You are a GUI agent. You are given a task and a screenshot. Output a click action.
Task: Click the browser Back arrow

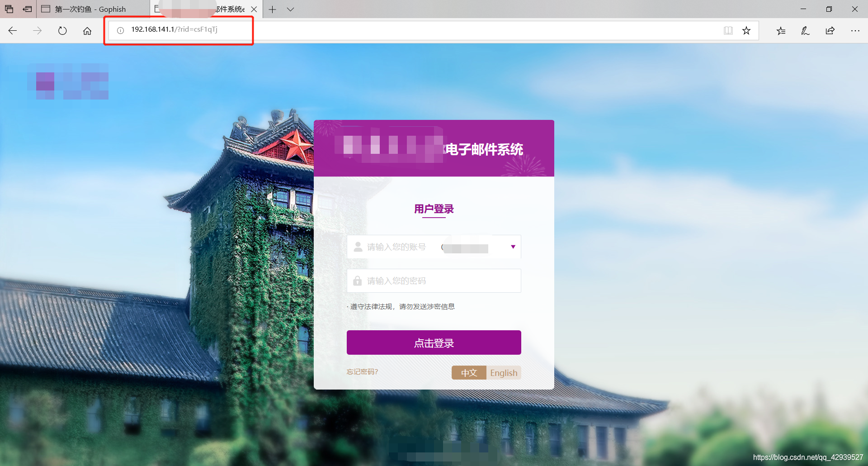click(13, 31)
